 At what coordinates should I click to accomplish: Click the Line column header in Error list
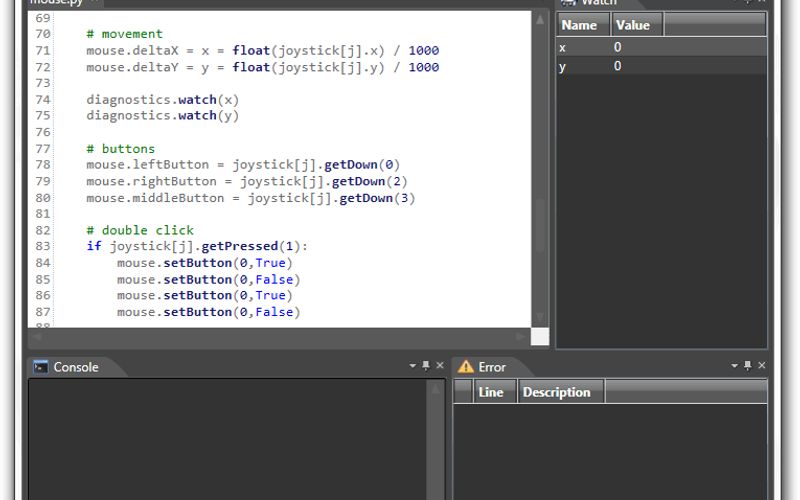coord(491,392)
